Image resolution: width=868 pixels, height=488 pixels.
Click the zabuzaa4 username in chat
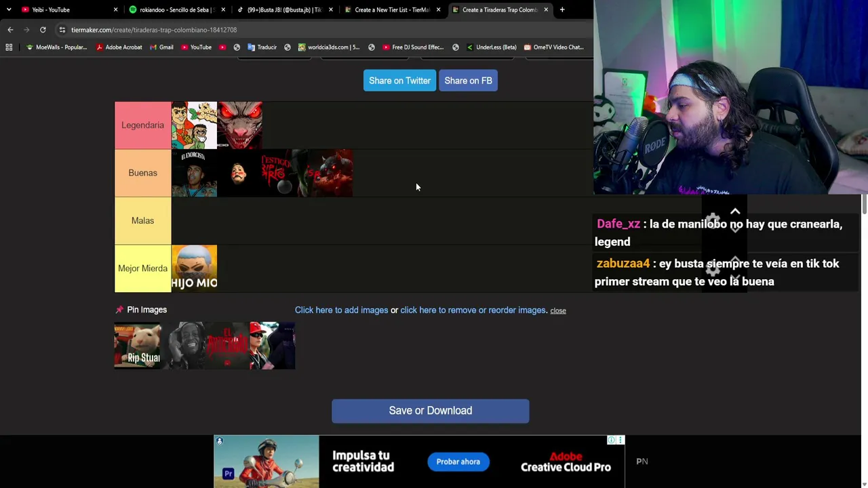point(623,264)
